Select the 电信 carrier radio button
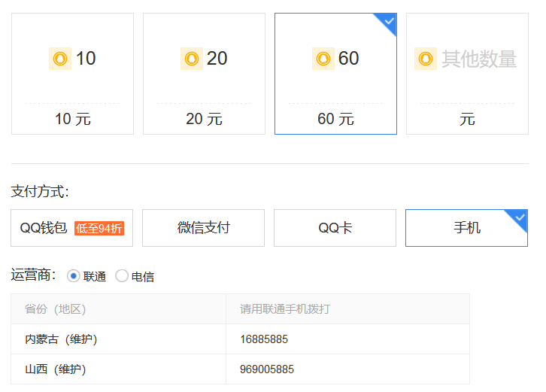 (x=122, y=276)
